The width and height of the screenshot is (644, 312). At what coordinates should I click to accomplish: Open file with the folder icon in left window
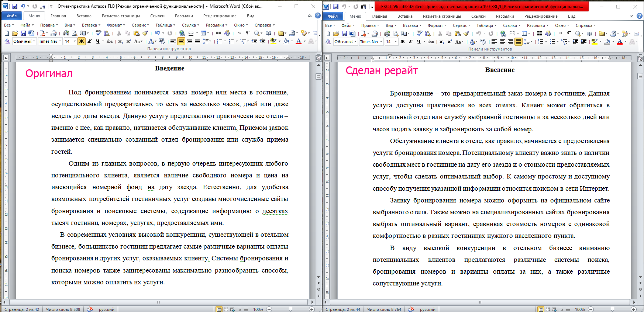pos(15,33)
